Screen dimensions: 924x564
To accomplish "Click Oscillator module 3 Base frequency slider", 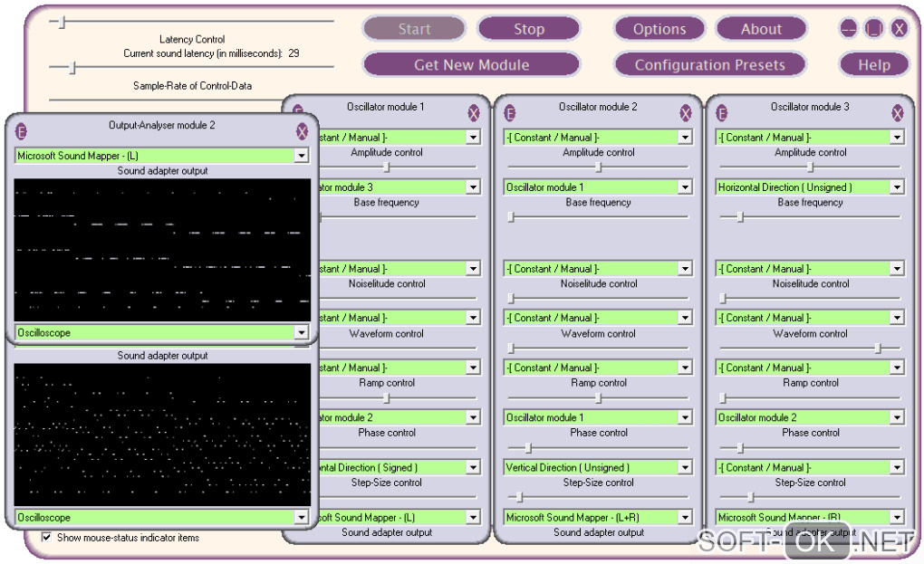I will (x=740, y=217).
